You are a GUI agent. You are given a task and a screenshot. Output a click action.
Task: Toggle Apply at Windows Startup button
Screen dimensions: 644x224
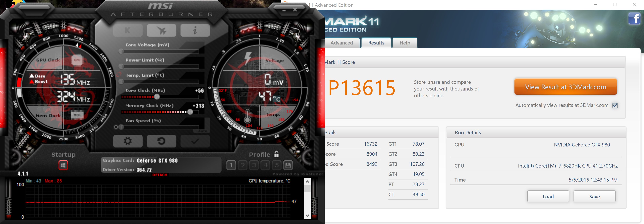63,165
